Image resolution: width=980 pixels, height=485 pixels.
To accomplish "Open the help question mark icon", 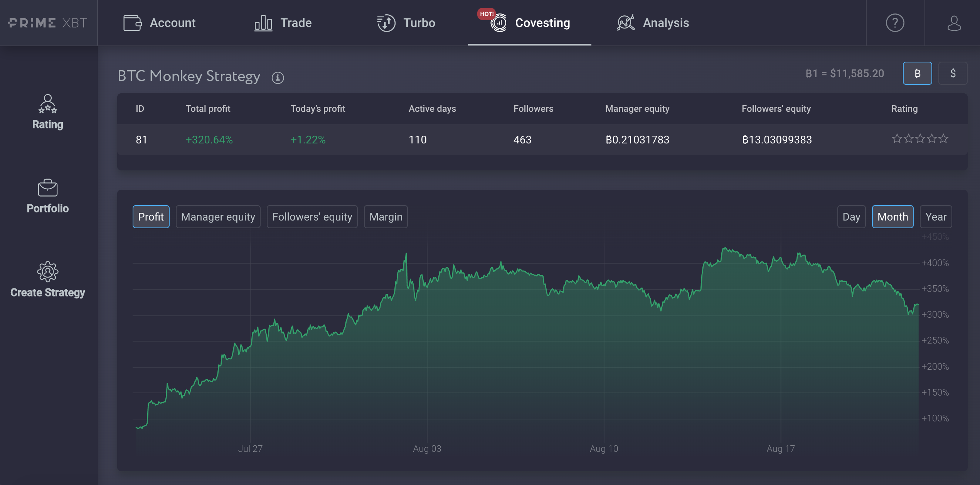I will point(895,23).
